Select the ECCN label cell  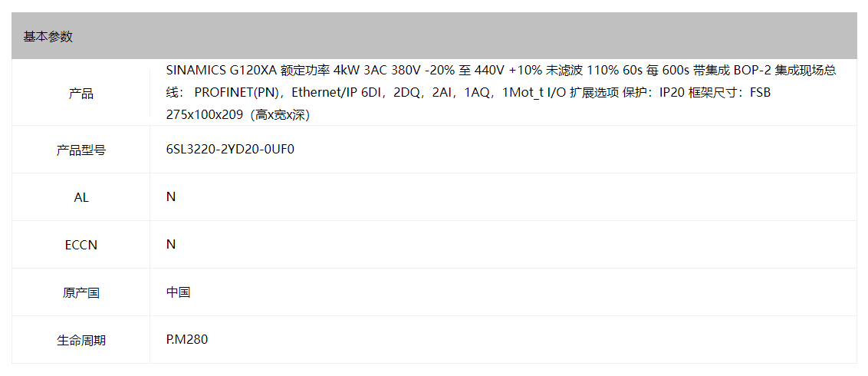[x=81, y=245]
